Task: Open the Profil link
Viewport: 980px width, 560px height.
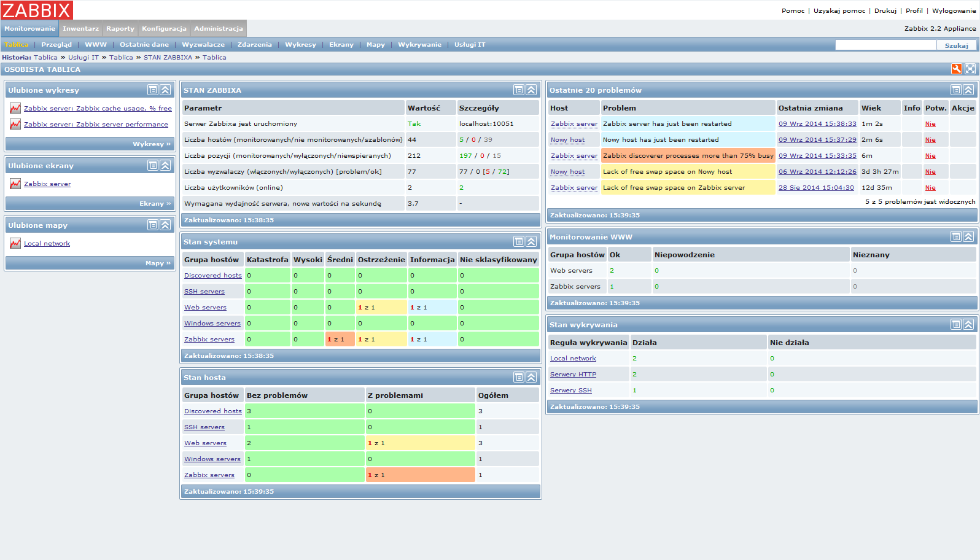Action: (x=914, y=10)
